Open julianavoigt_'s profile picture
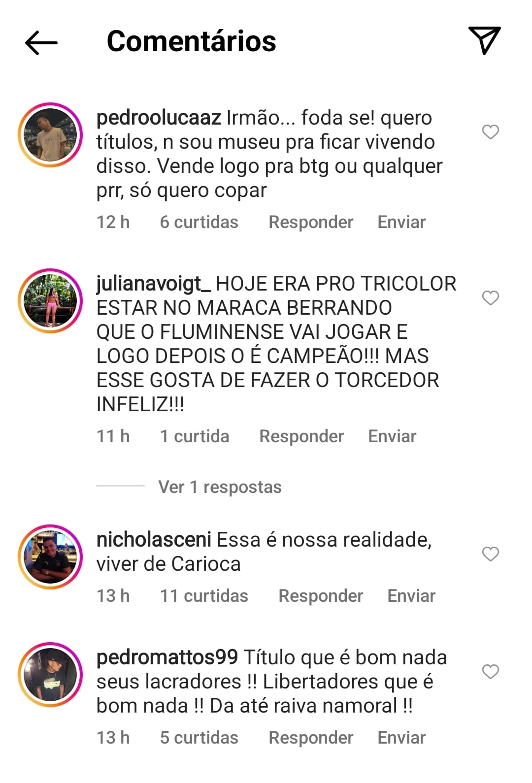The image size is (532, 783). [50, 301]
